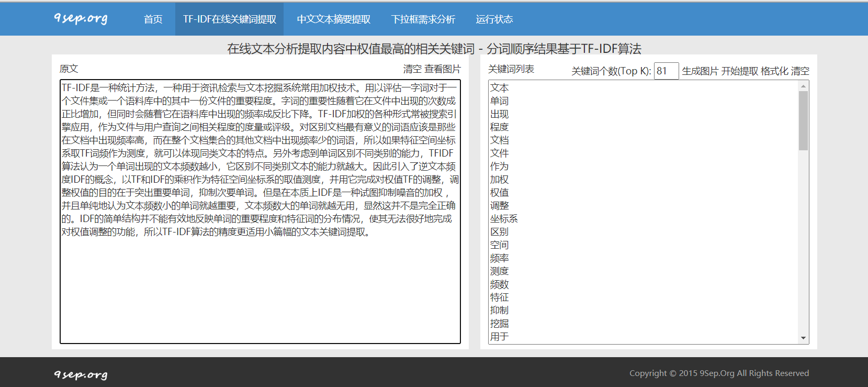Click the 关键词列表 label
Viewport: 868px width, 387px height.
coord(511,69)
